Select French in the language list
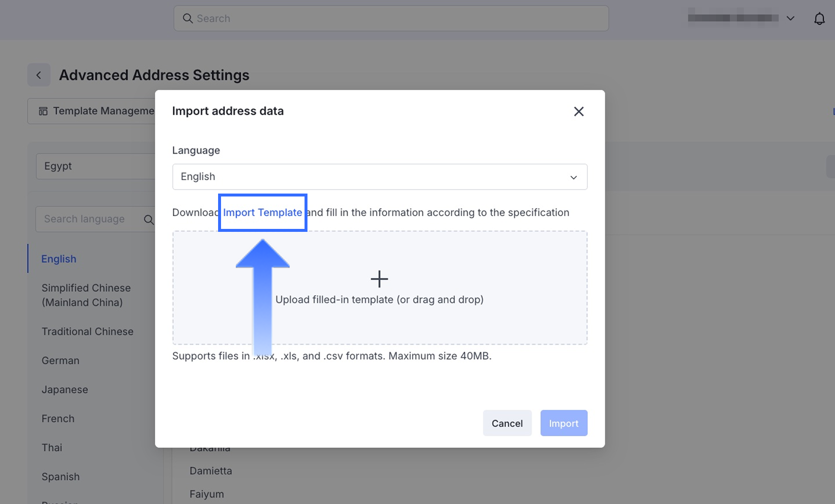The height and width of the screenshot is (504, 835). 58,419
